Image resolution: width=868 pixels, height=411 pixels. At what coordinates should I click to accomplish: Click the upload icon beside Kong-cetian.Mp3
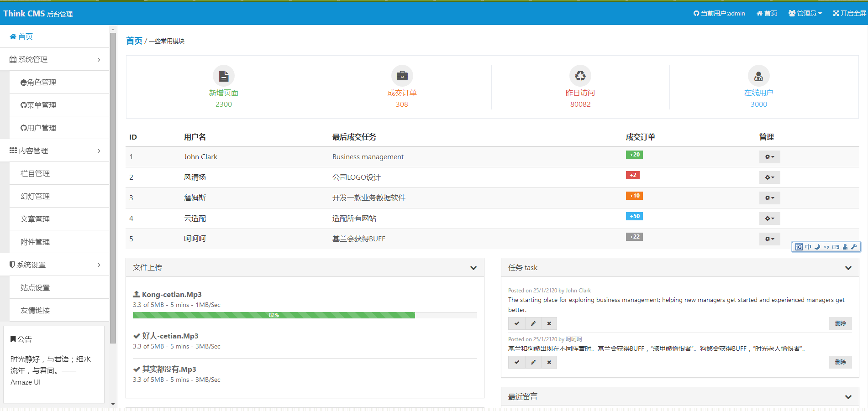point(136,294)
